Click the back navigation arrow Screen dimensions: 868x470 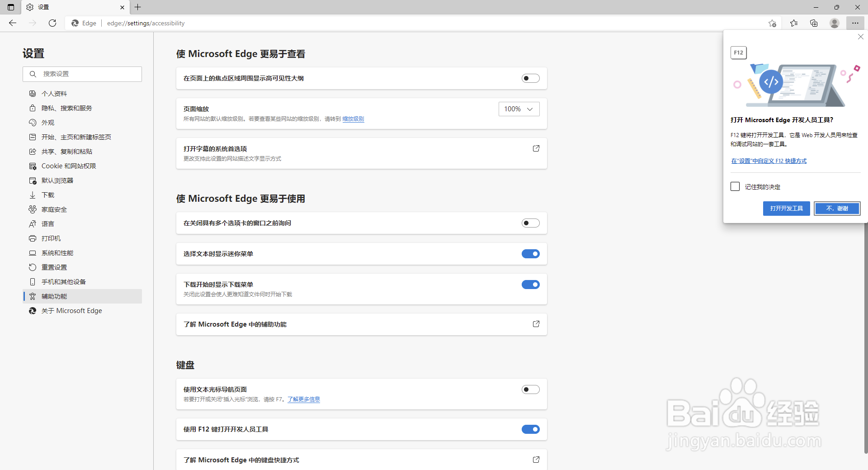tap(13, 23)
